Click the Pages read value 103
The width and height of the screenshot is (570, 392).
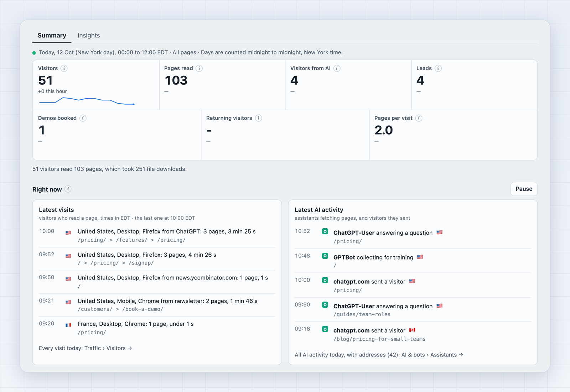[176, 80]
